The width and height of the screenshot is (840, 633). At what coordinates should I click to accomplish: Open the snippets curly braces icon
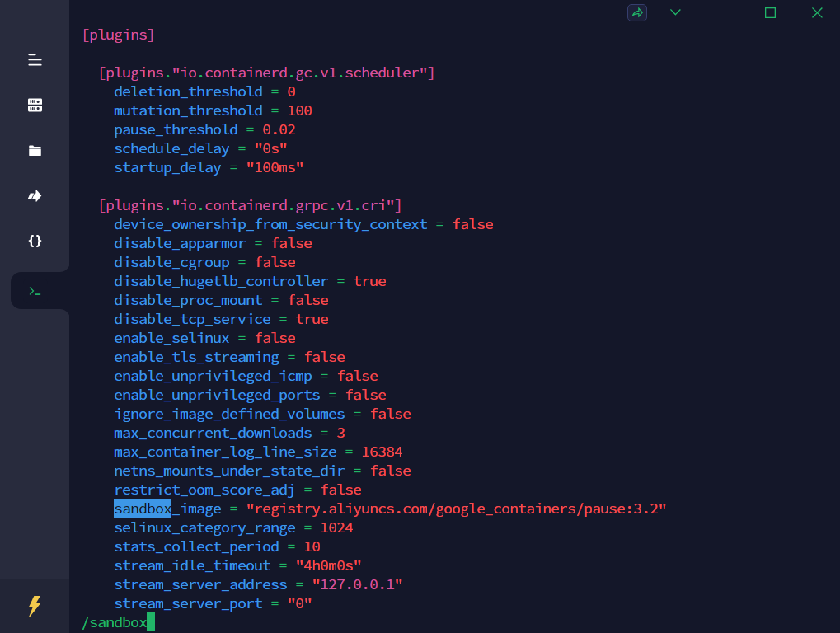tap(35, 241)
